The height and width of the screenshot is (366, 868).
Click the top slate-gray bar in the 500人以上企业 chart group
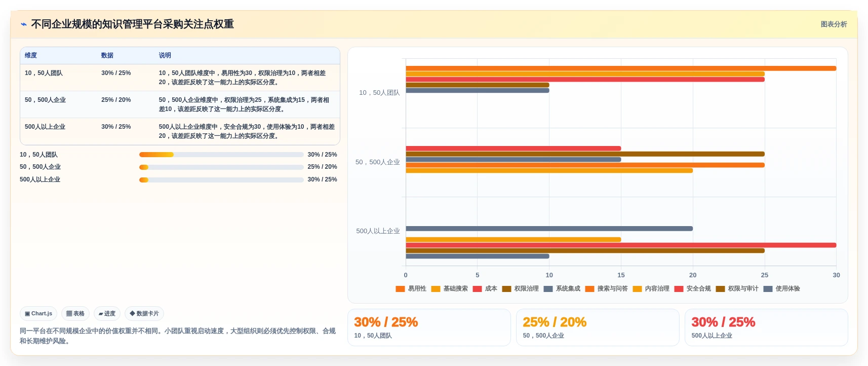pos(549,229)
